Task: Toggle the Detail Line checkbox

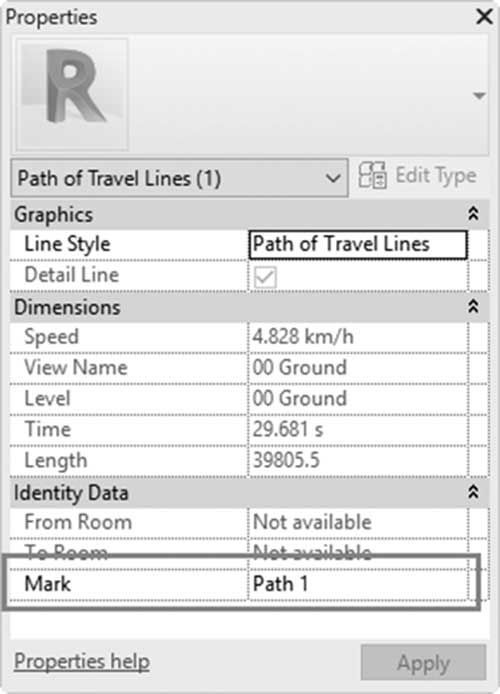Action: point(265,277)
